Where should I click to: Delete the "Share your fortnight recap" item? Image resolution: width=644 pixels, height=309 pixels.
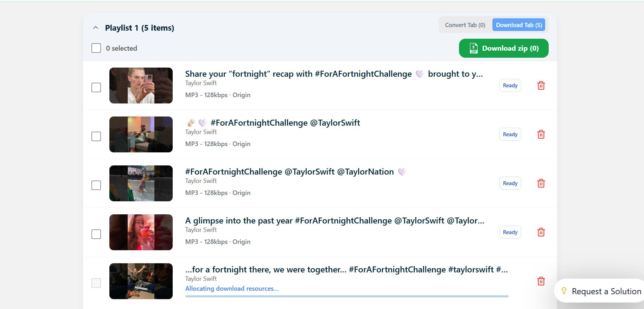click(541, 86)
